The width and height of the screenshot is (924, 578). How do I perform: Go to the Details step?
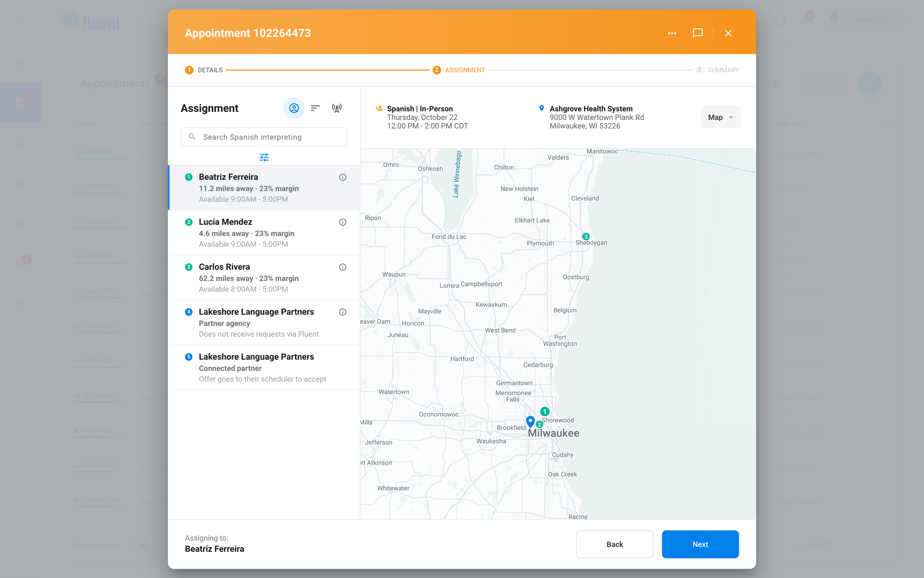[x=204, y=70]
